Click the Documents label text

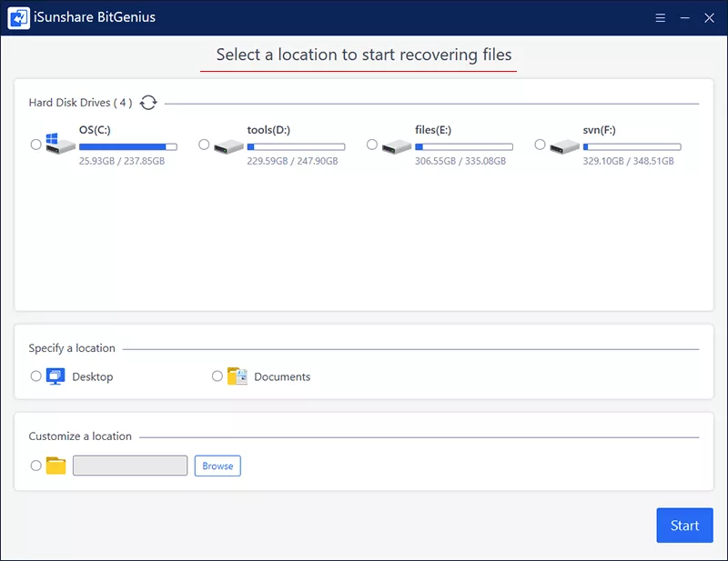(x=282, y=376)
